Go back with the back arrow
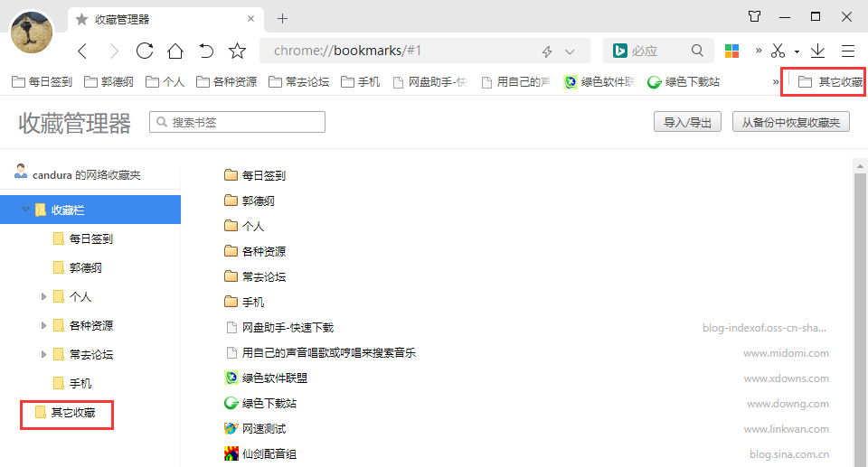 point(82,51)
